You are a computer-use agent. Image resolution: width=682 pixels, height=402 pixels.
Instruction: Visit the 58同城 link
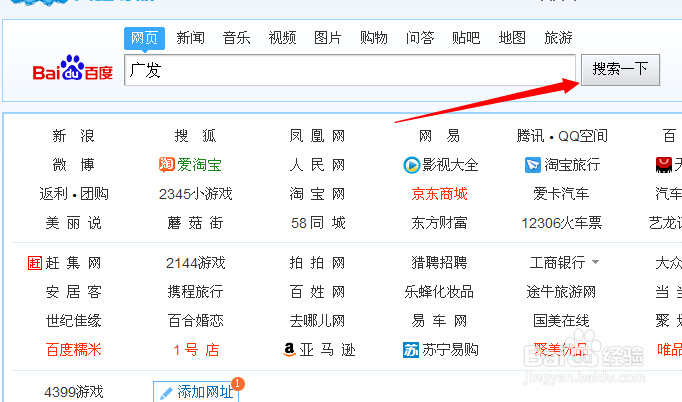(318, 223)
